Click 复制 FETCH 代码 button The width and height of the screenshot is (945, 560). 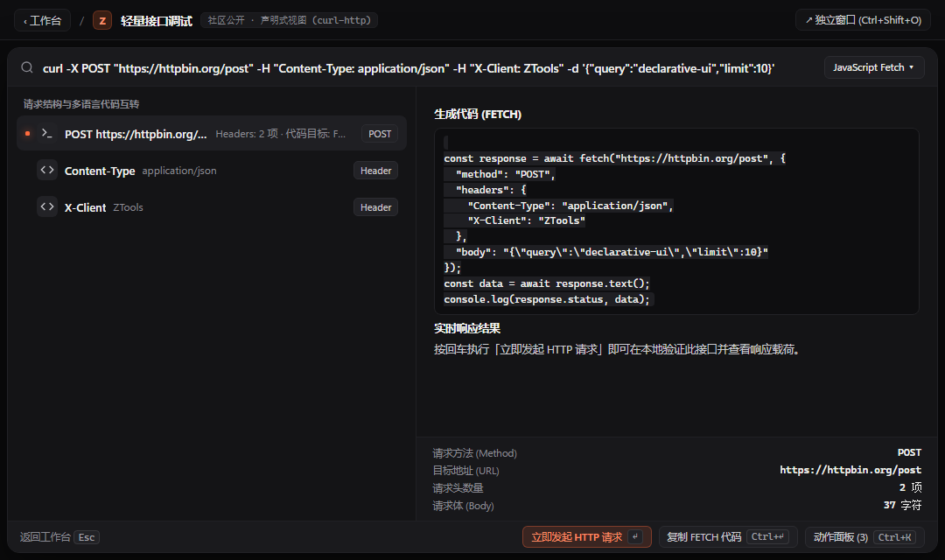[x=728, y=537]
